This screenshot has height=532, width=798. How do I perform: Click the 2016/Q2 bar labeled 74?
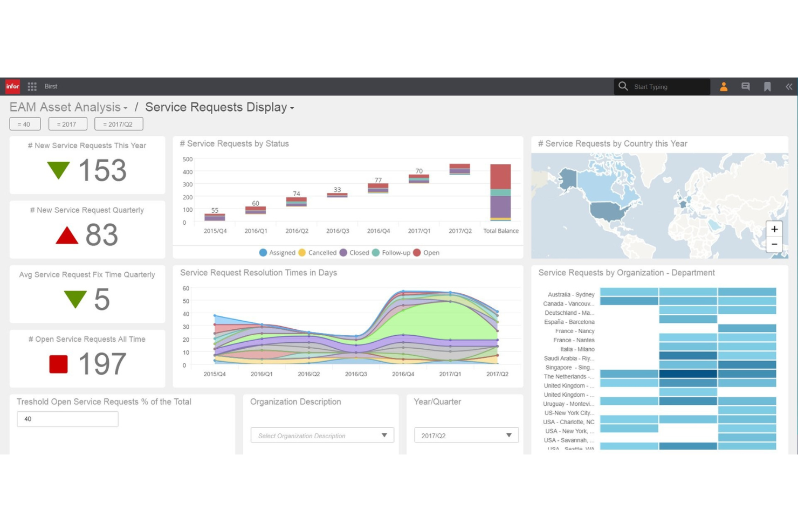(297, 202)
